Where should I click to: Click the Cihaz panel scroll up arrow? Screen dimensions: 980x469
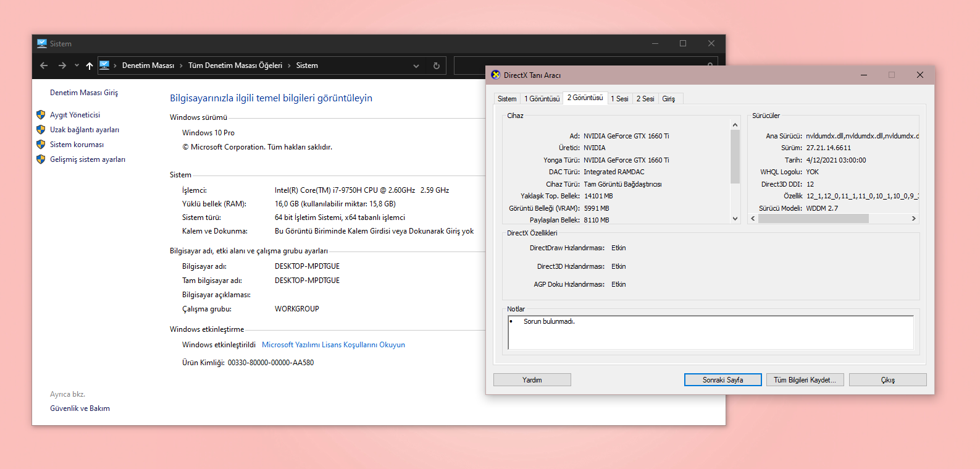[735, 125]
